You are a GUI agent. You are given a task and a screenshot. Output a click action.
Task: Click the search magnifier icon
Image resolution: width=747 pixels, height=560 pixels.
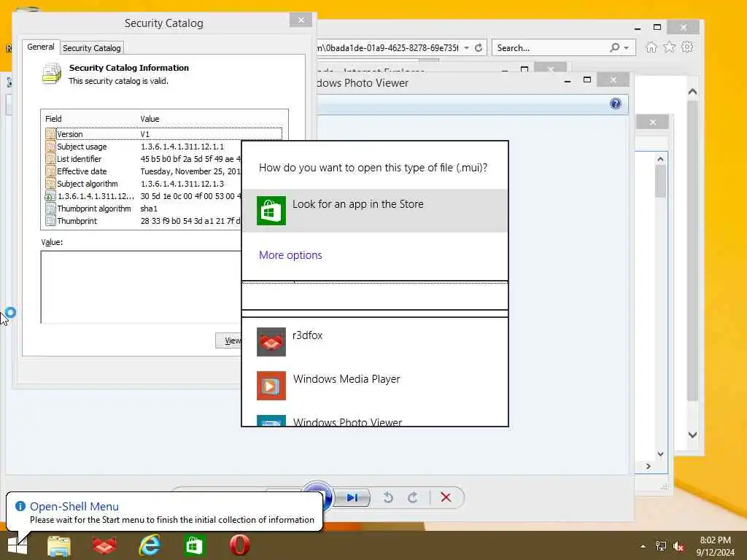[x=614, y=47]
